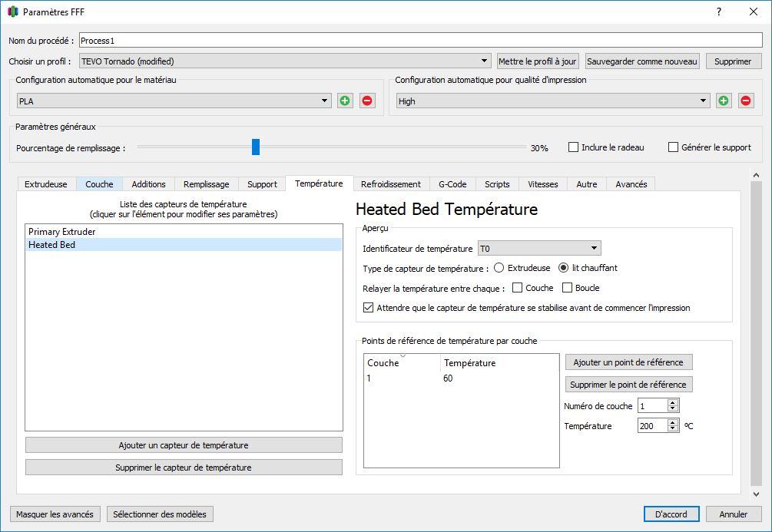This screenshot has height=532, width=772.
Task: Click the Nom du procédé field containing Process1
Action: tap(420, 41)
